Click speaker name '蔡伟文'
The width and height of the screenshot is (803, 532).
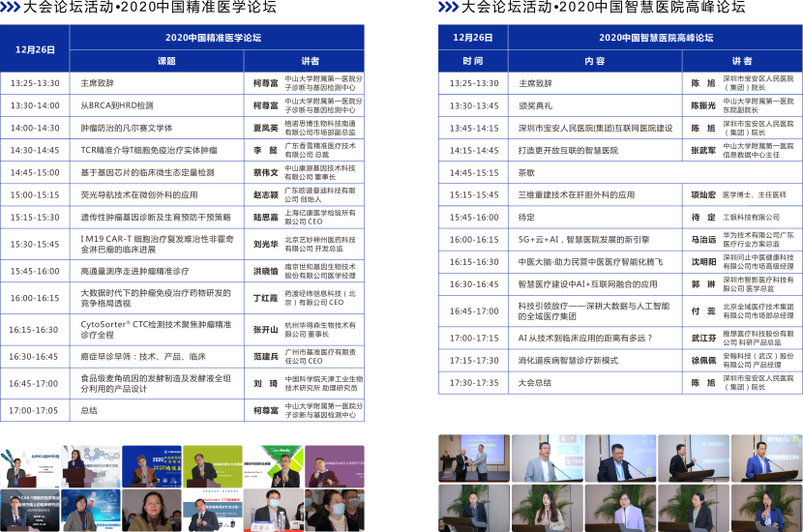[266, 172]
